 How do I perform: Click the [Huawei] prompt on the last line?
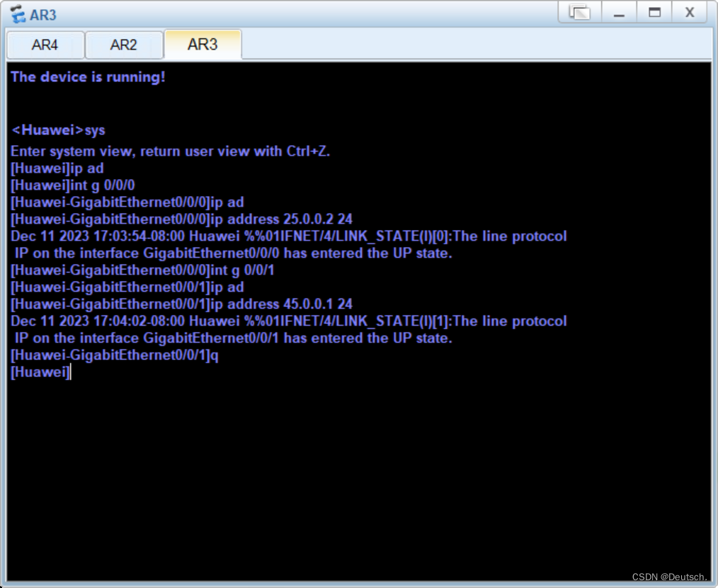coord(40,372)
